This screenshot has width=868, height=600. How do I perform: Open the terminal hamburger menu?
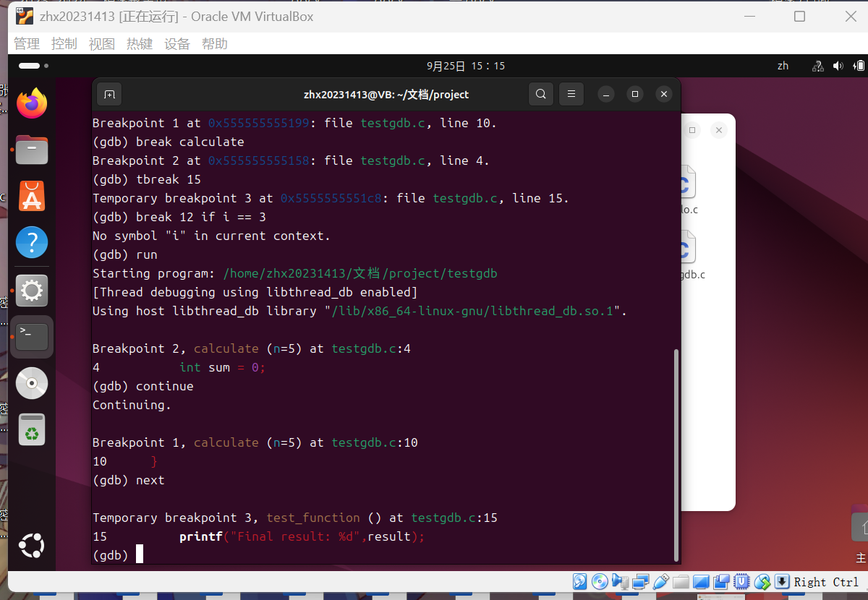click(571, 94)
